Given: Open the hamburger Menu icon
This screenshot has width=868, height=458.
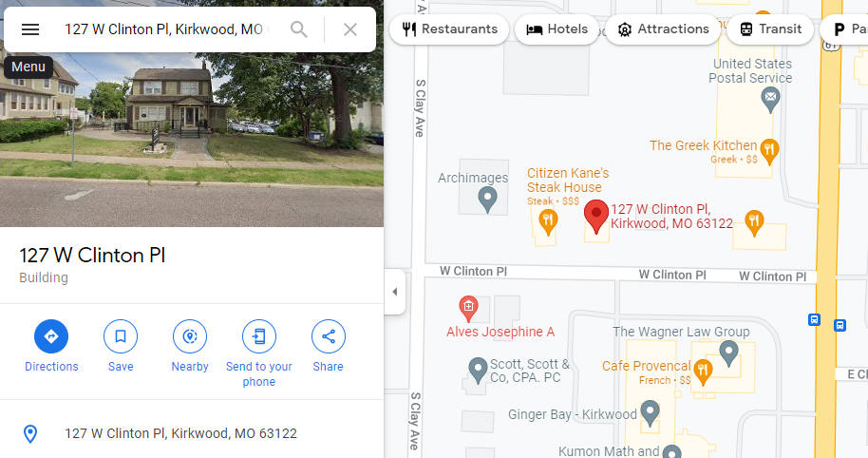Looking at the screenshot, I should click(x=29, y=29).
